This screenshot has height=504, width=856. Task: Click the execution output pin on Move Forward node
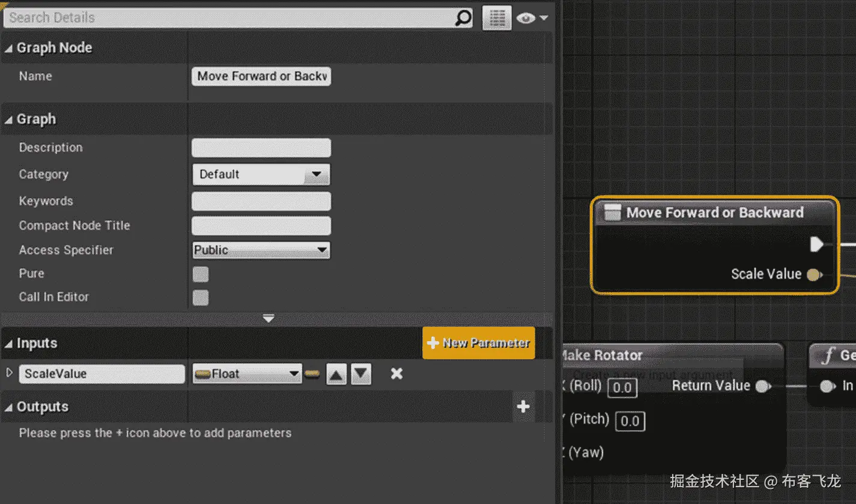(816, 244)
